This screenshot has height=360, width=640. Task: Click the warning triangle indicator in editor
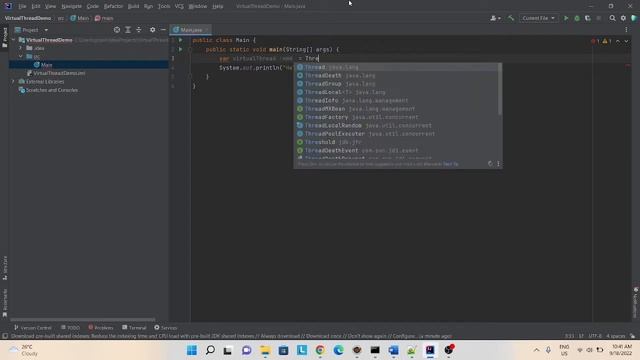(x=607, y=41)
